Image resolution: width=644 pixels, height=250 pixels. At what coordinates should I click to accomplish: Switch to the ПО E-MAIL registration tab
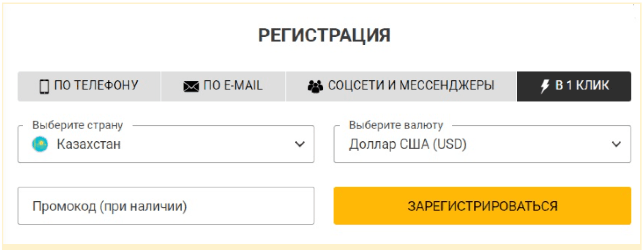click(x=223, y=86)
